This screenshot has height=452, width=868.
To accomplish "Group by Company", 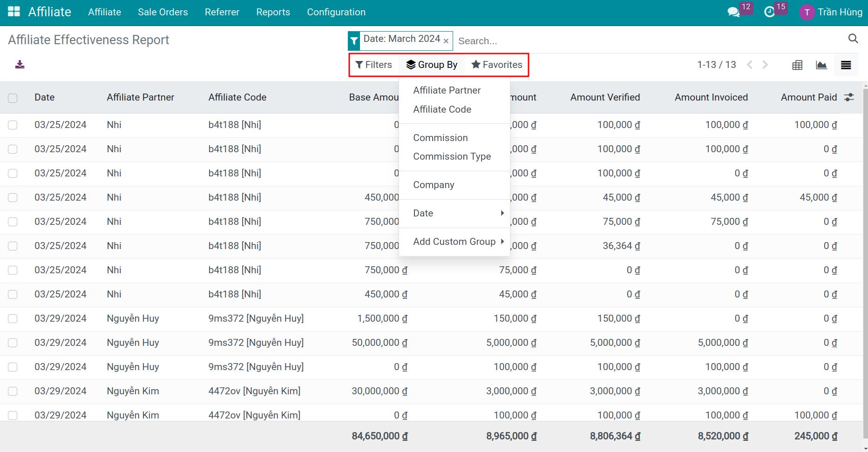I will tap(454, 185).
